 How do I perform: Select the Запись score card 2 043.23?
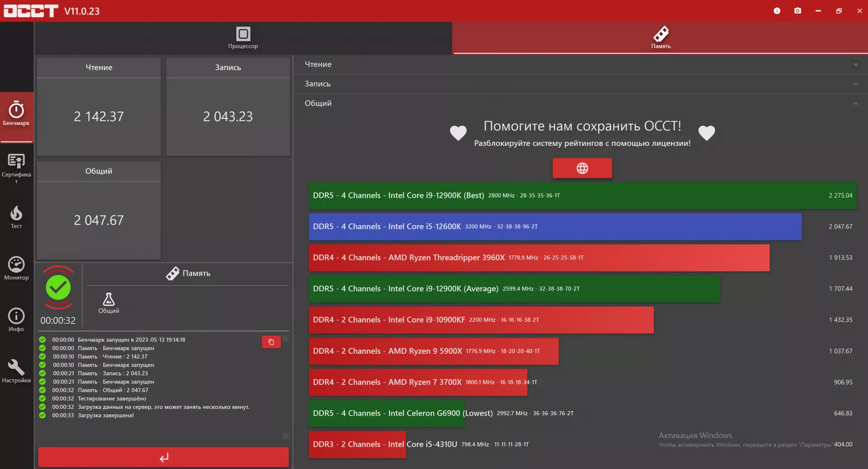click(x=228, y=107)
